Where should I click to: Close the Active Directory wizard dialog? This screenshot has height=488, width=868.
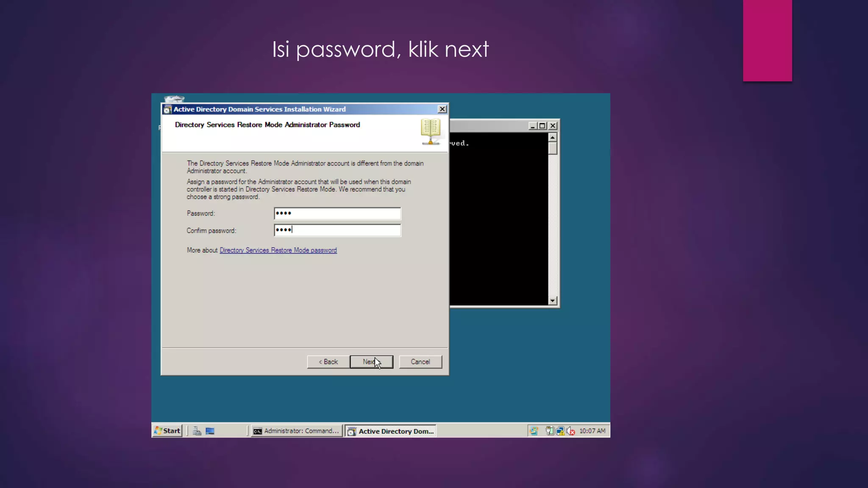coord(442,109)
